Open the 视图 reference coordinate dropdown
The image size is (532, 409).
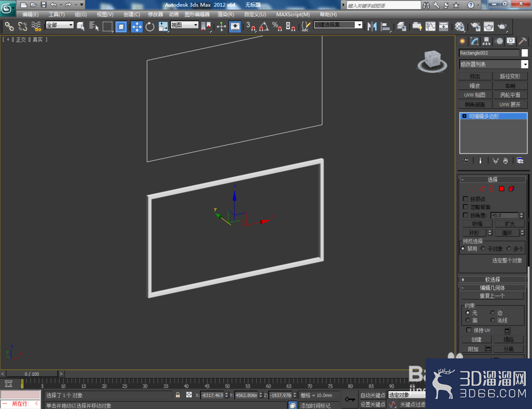[195, 25]
